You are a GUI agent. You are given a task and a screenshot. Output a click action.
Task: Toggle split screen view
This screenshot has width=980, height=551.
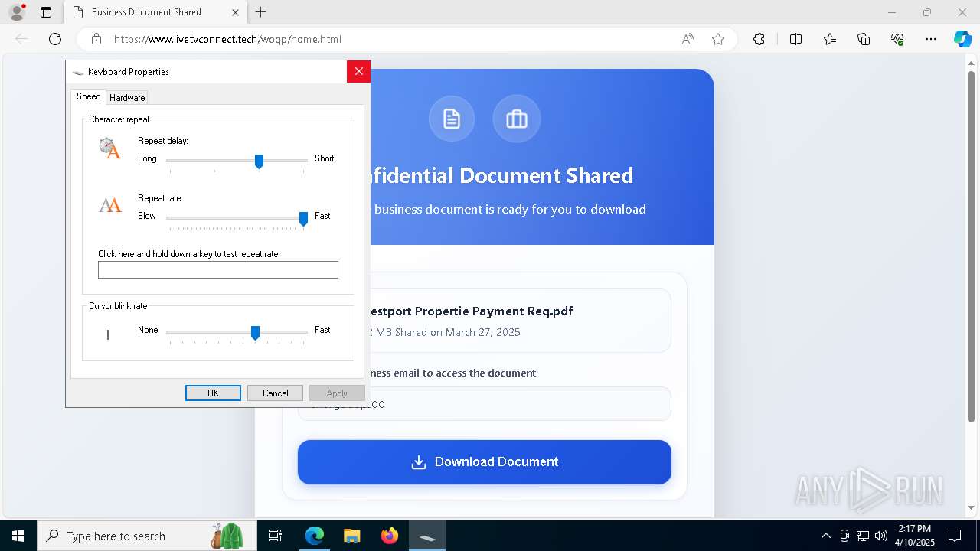(x=795, y=39)
